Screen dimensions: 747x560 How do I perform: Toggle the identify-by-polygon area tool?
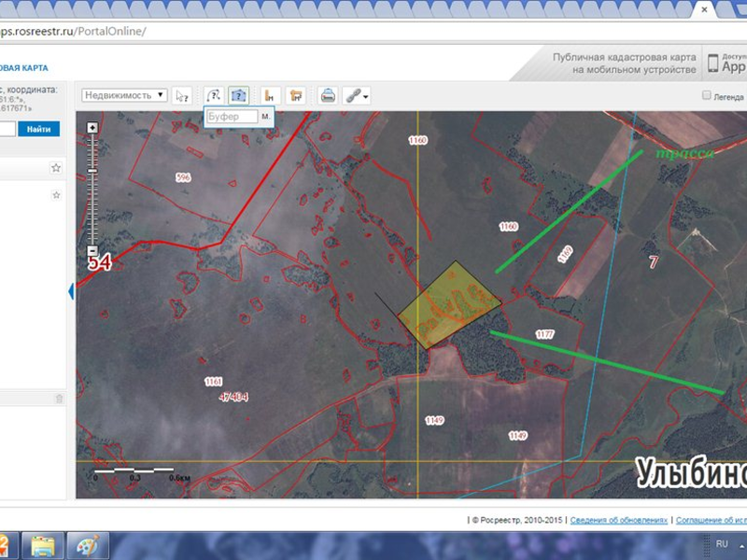point(238,96)
